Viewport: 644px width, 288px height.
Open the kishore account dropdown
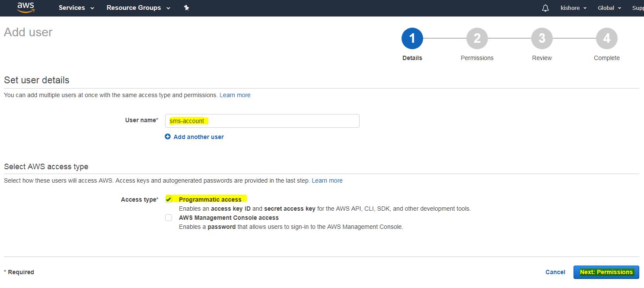tap(573, 8)
